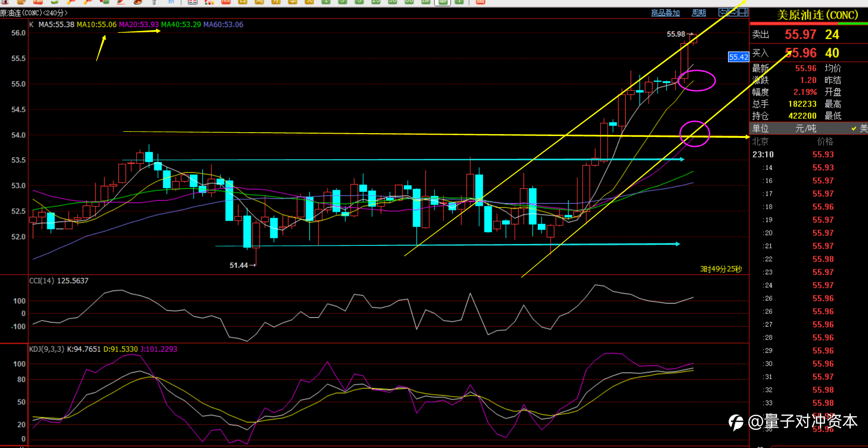The width and height of the screenshot is (868, 448).
Task: Click the MA20:53.93 indicator label
Action: click(x=138, y=25)
